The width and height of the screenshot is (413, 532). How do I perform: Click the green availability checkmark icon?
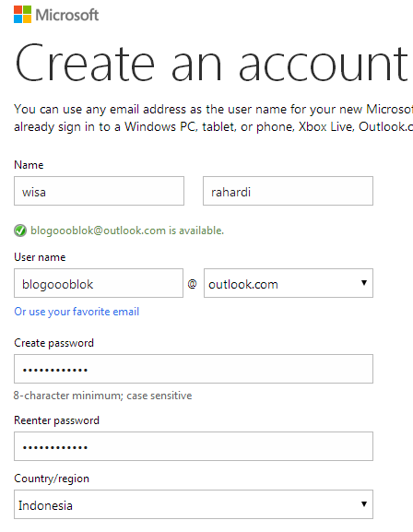click(x=20, y=231)
